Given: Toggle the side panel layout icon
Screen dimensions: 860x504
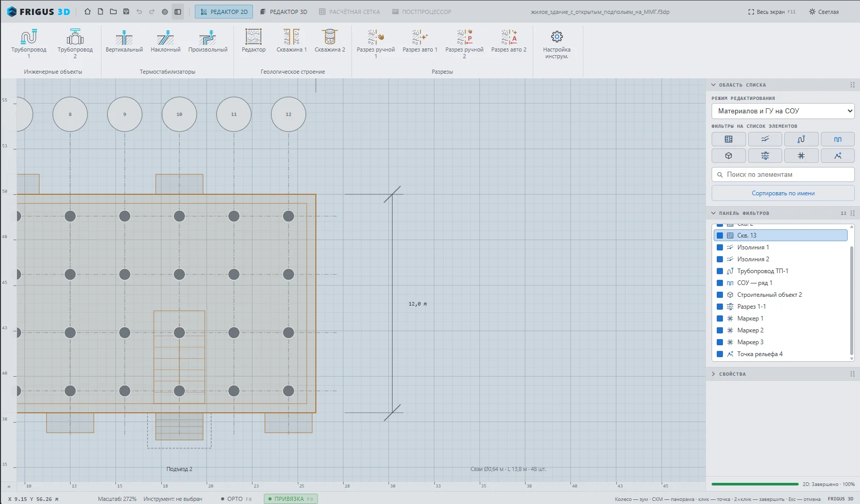Looking at the screenshot, I should click(x=178, y=11).
